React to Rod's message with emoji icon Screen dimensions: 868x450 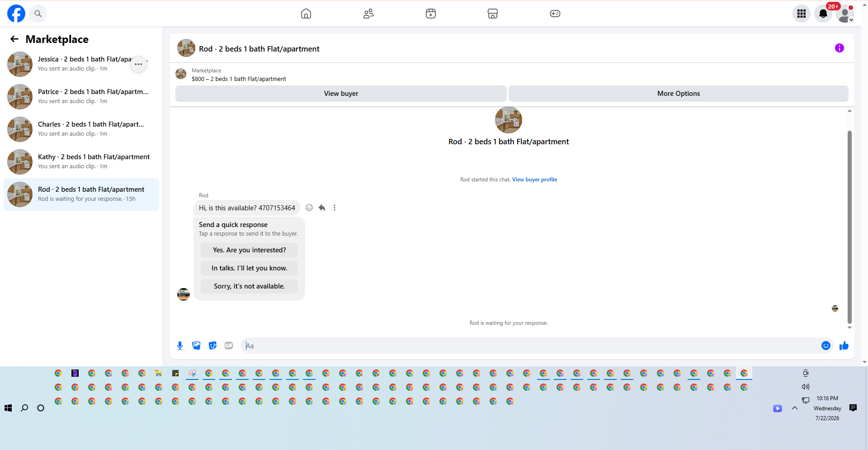tap(309, 208)
